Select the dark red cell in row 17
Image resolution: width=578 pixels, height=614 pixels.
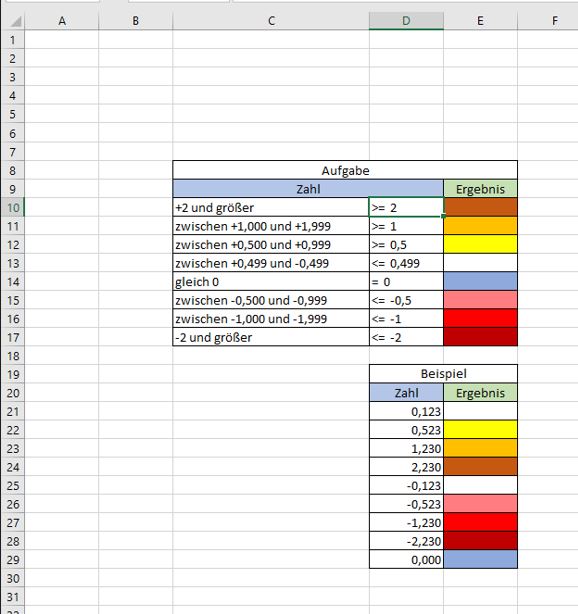480,337
